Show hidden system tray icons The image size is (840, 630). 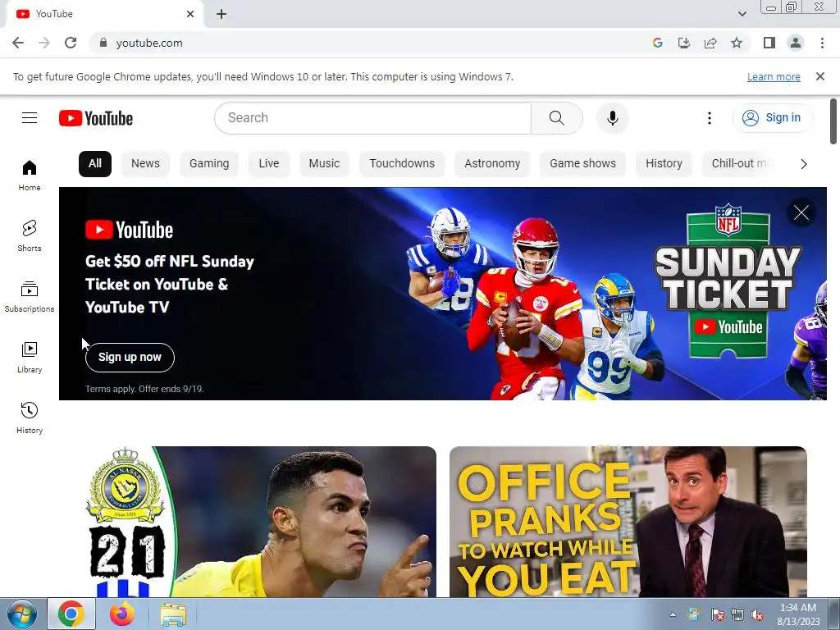tap(673, 614)
